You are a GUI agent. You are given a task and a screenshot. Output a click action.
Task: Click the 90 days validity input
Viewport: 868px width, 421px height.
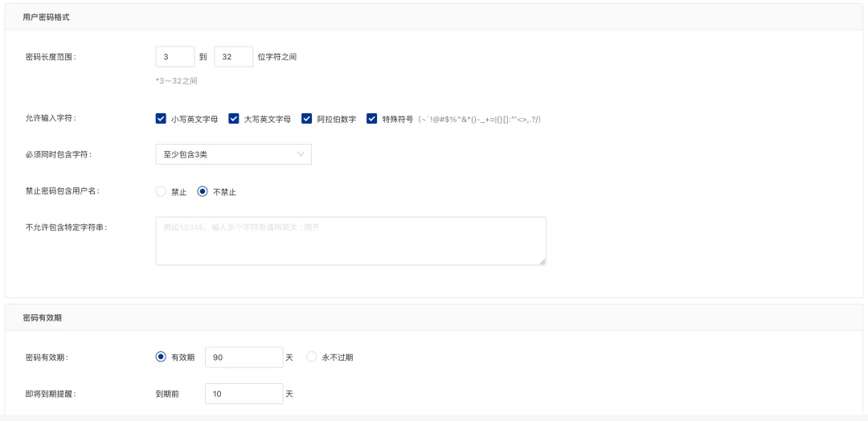point(244,357)
